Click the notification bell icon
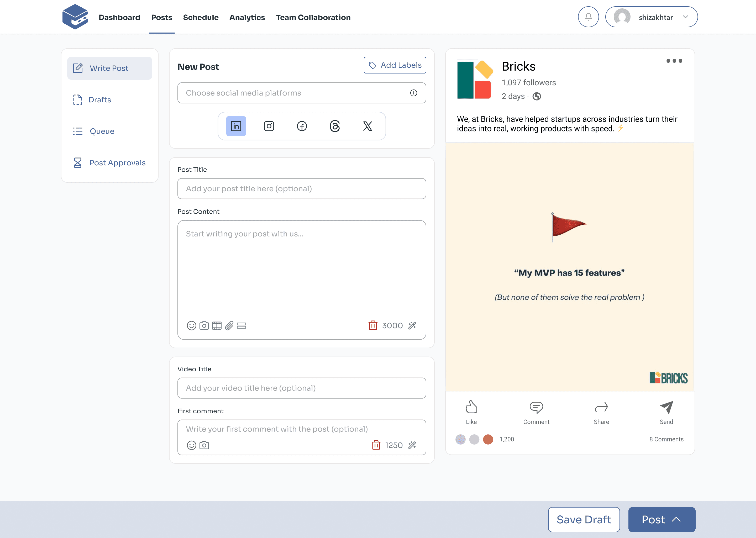The width and height of the screenshot is (756, 538). 588,17
